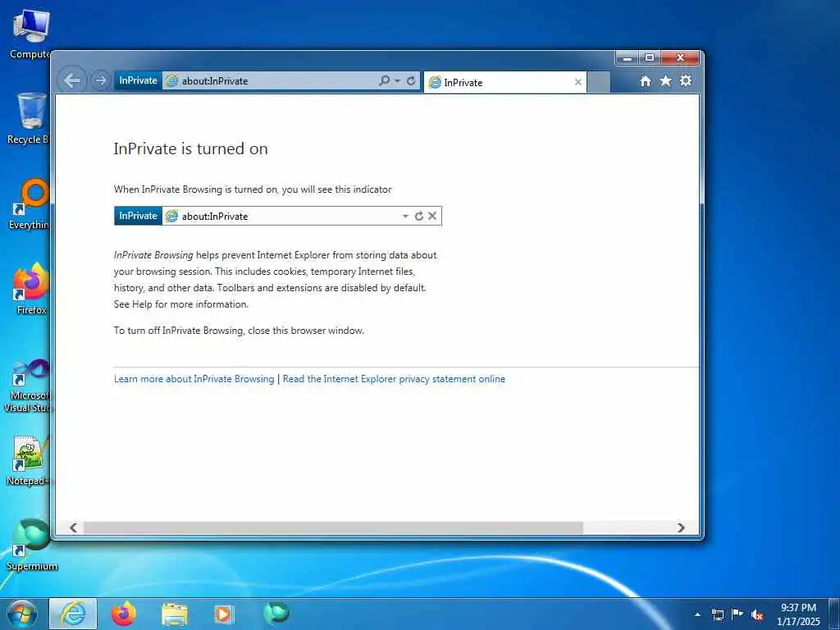The width and height of the screenshot is (840, 630).
Task: Click the sample InPrivate indicator bar in the page
Action: [277, 216]
